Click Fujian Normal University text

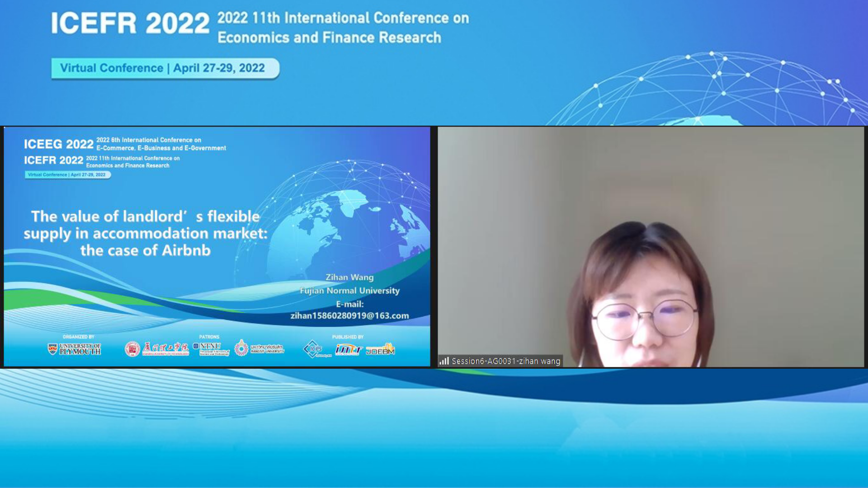pyautogui.click(x=349, y=291)
